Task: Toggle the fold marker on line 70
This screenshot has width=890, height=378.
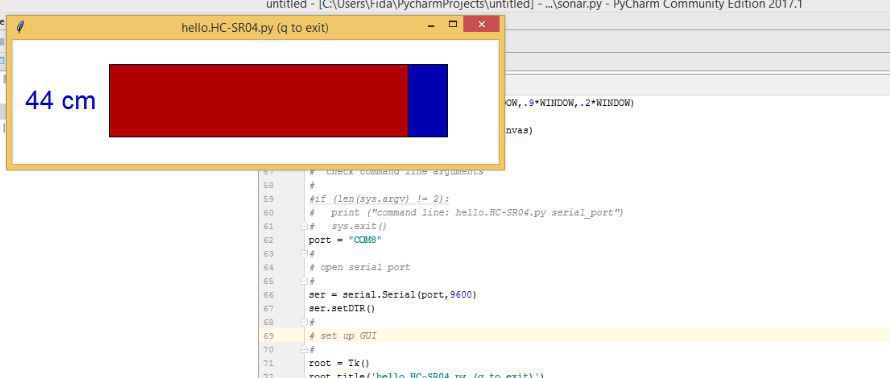Action: [304, 350]
